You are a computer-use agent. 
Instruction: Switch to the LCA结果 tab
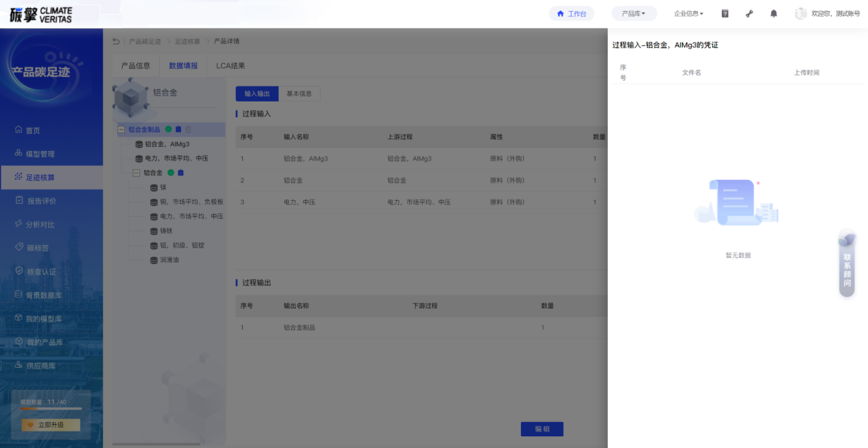231,66
